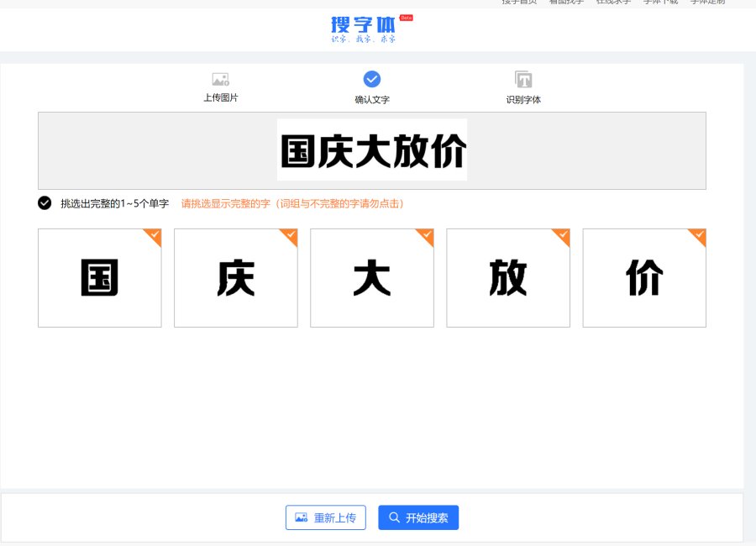Toggle the orange corner check on 价 tile
This screenshot has height=546, width=756.
point(697,236)
